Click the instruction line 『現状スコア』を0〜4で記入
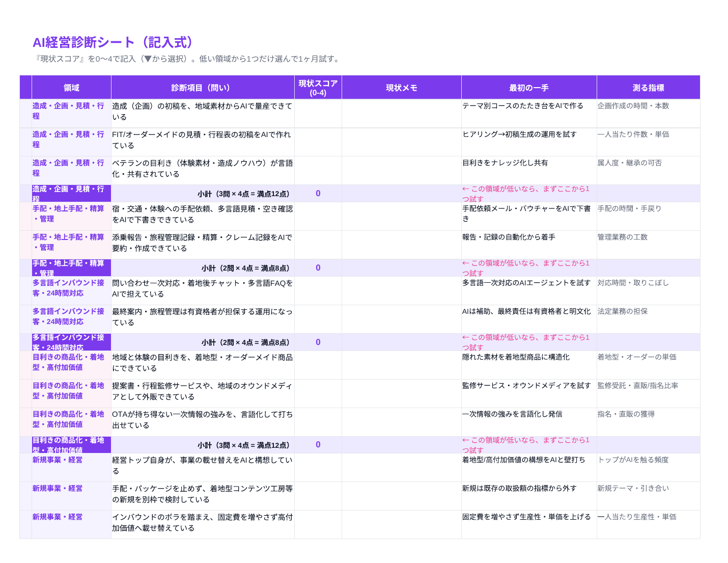This screenshot has height=563, width=728. (186, 59)
